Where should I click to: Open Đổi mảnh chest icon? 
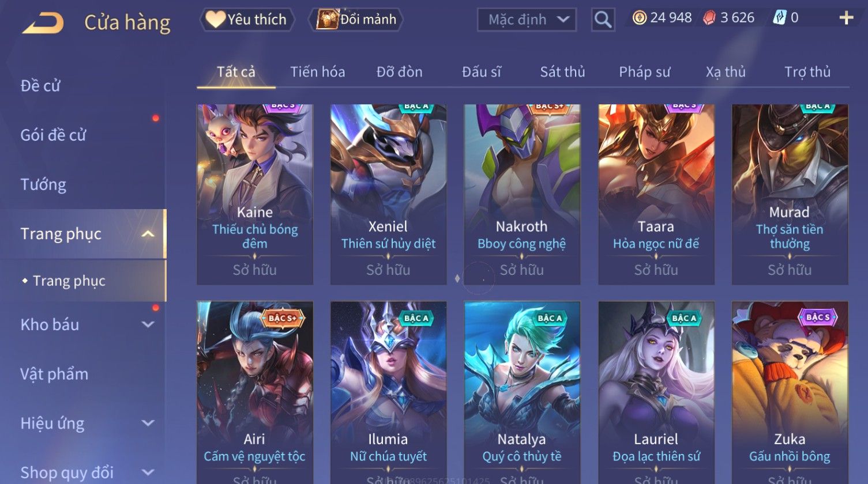(327, 20)
